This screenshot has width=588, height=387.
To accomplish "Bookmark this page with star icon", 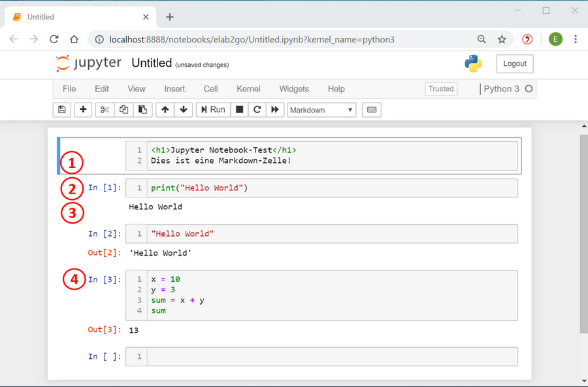I will [502, 39].
